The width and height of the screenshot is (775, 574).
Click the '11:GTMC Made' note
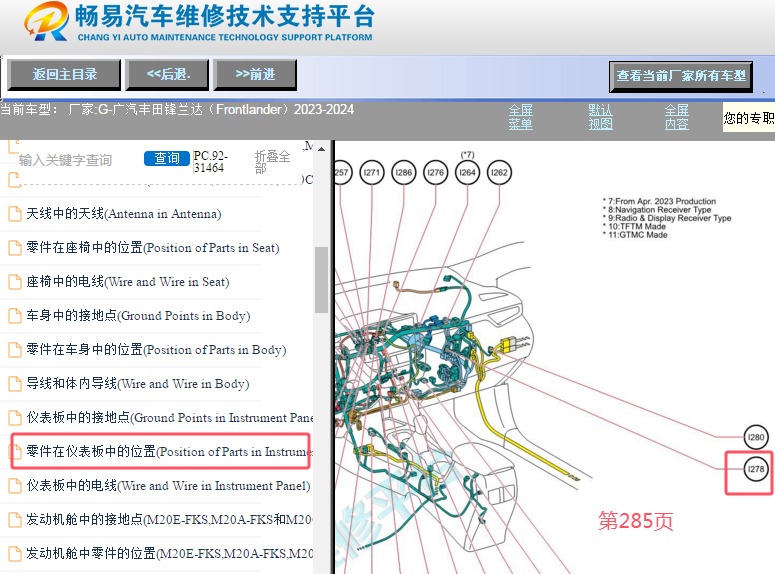tap(635, 235)
